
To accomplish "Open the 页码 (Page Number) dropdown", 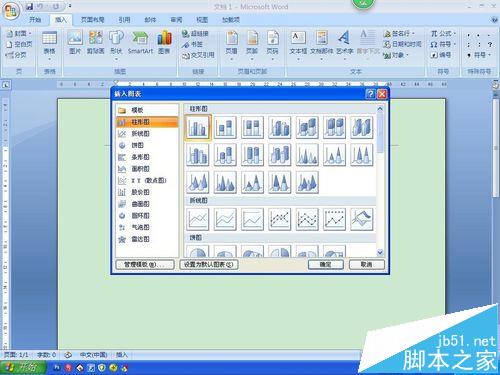I will click(x=272, y=46).
